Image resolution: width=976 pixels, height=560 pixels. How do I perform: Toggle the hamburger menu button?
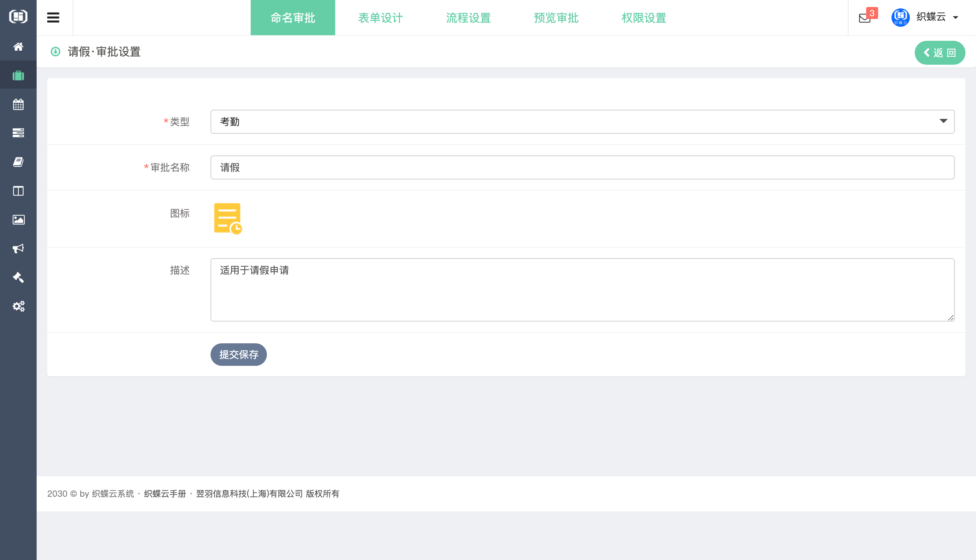click(53, 18)
